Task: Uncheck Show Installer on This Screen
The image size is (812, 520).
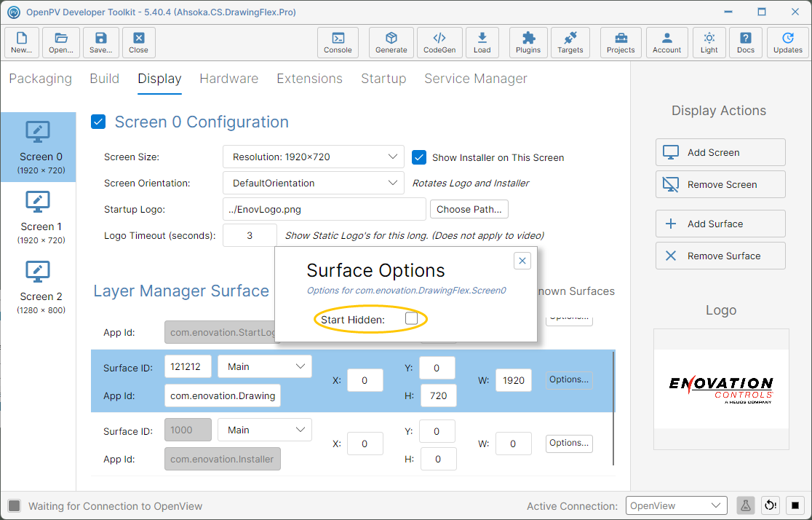Action: pos(419,157)
